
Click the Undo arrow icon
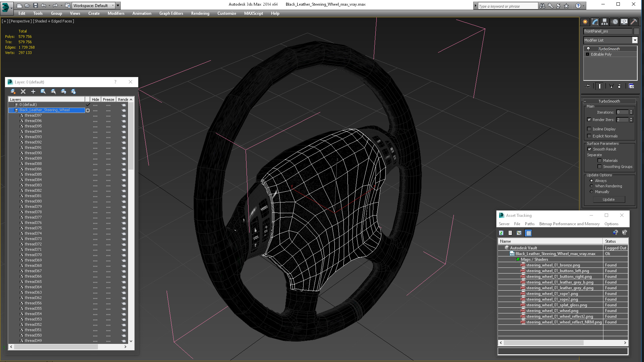coord(43,5)
